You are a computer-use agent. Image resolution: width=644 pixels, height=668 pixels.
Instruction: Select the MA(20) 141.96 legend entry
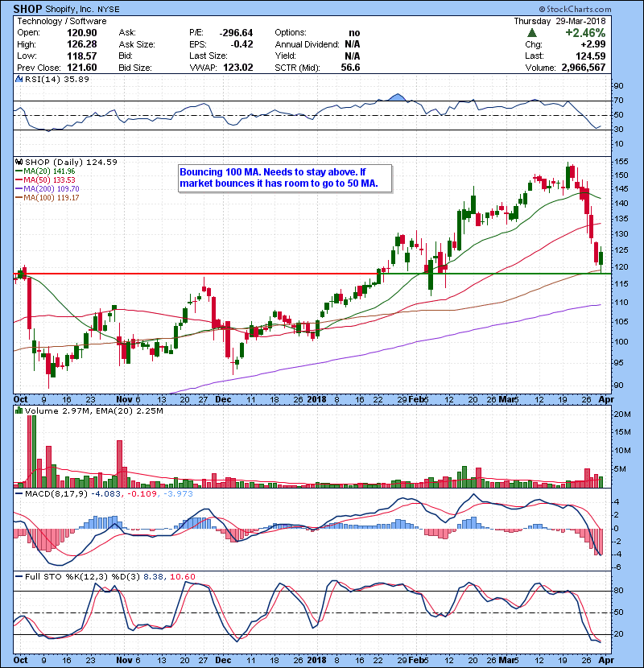[45, 171]
